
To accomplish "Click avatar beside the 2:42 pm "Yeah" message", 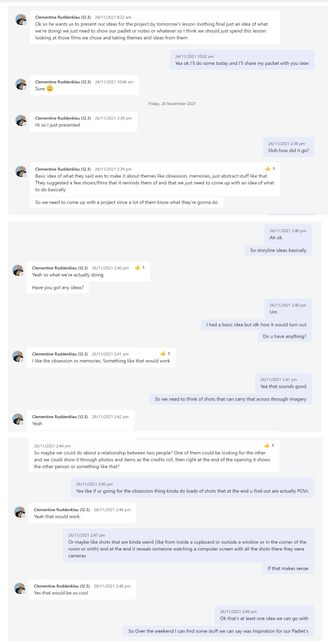I will point(18,419).
